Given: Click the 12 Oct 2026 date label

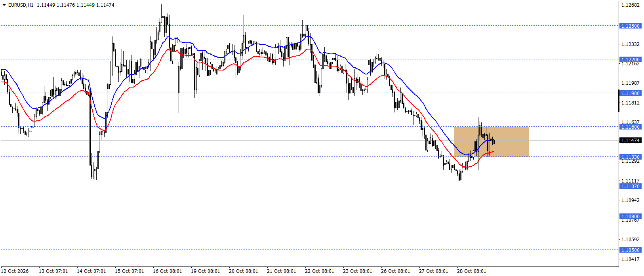Looking at the screenshot, I should coord(15,271).
